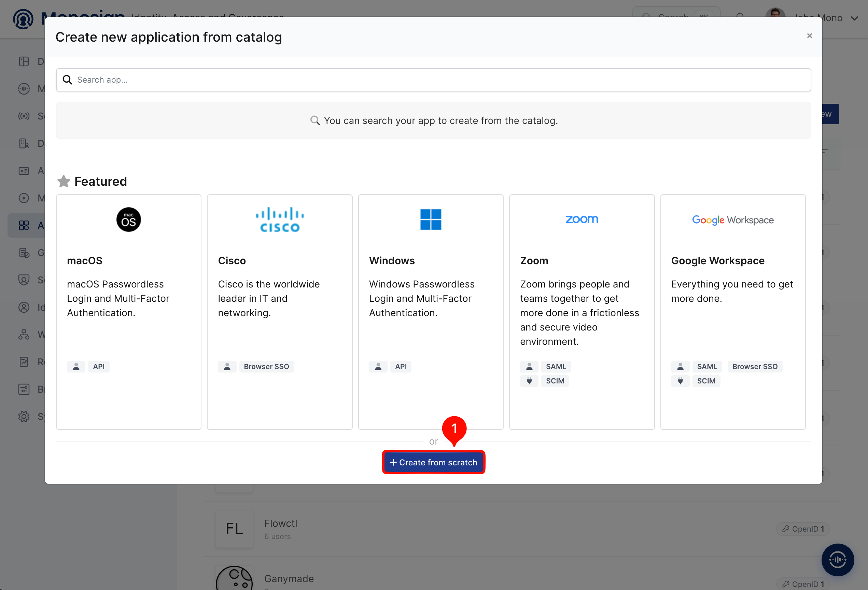The image size is (868, 590).
Task: Open the settings gear sidebar icon
Action: pyautogui.click(x=24, y=416)
